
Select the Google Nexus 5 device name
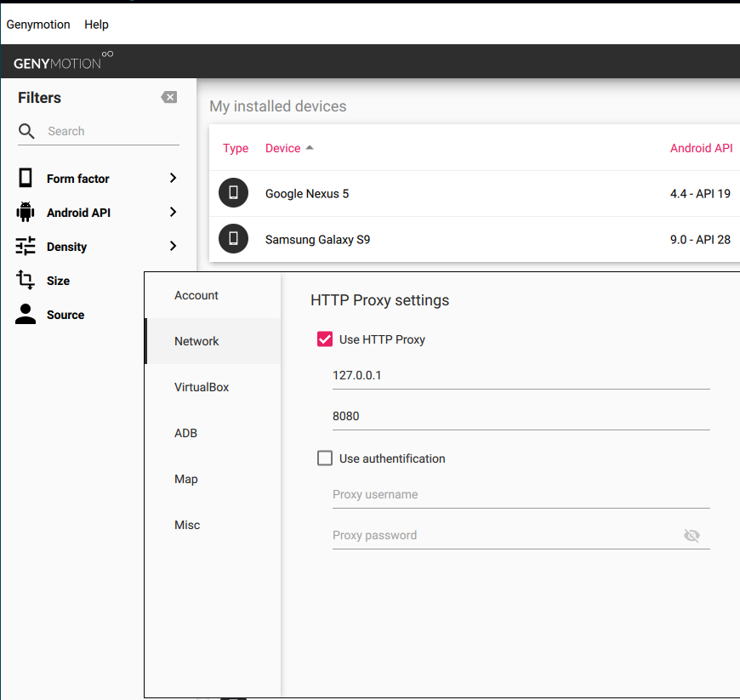(307, 194)
